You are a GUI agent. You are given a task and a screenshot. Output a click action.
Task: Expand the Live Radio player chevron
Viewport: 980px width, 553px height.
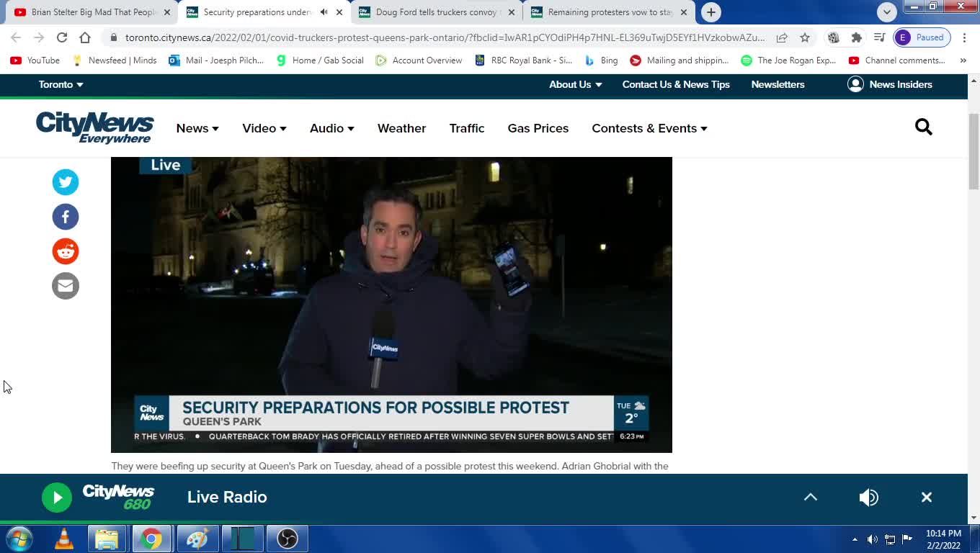coord(811,497)
